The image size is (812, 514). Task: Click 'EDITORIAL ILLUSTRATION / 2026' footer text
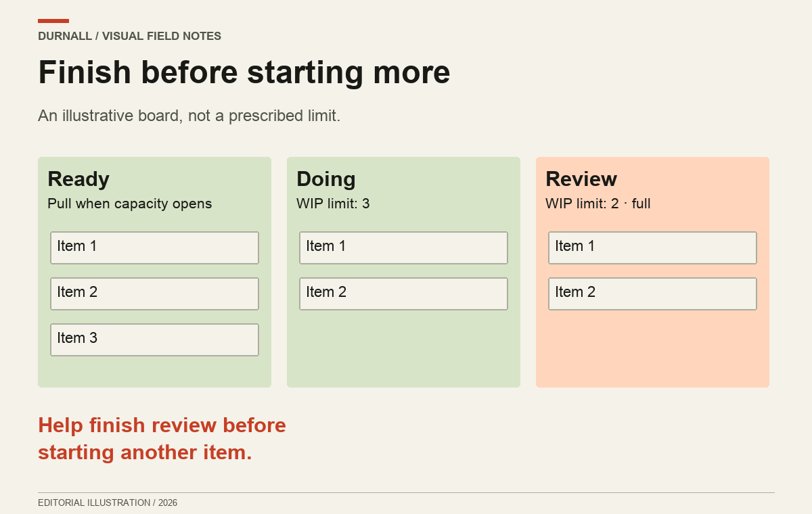pos(108,503)
